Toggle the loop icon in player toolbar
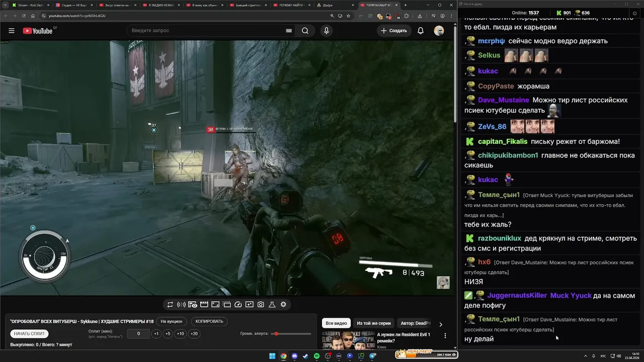 (x=170, y=305)
